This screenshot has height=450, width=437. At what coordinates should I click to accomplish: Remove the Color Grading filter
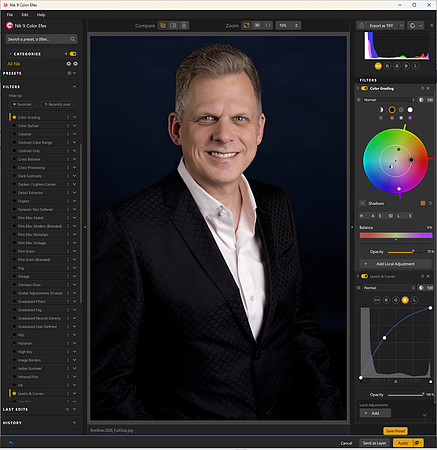428,88
